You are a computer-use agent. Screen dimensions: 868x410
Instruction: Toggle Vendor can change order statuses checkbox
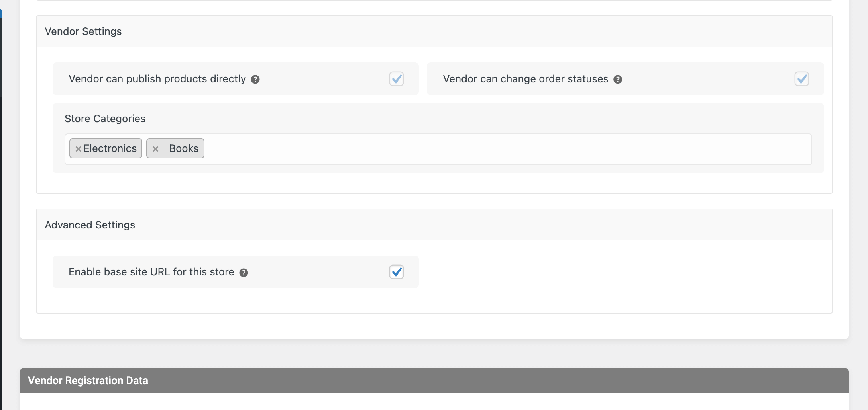[802, 79]
